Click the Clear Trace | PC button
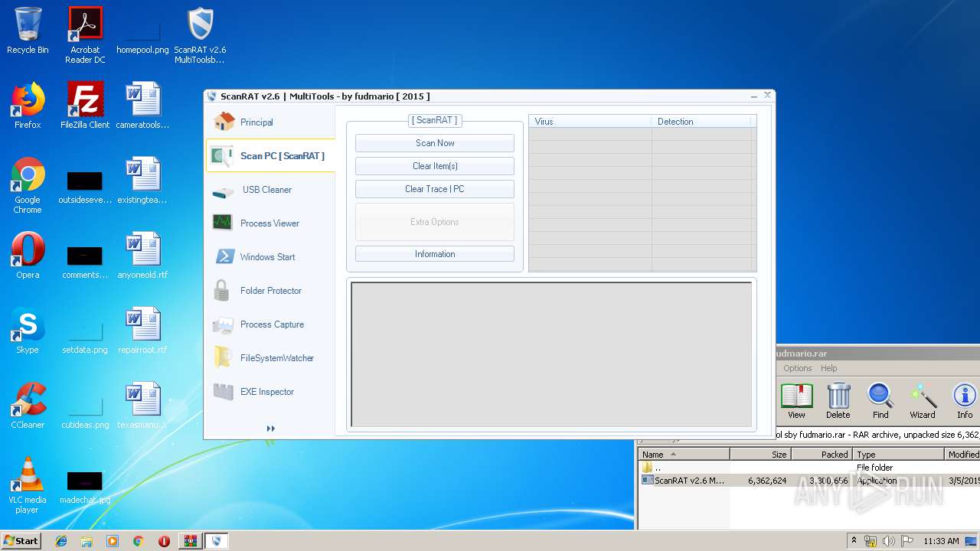The width and height of the screenshot is (980, 551). click(435, 189)
